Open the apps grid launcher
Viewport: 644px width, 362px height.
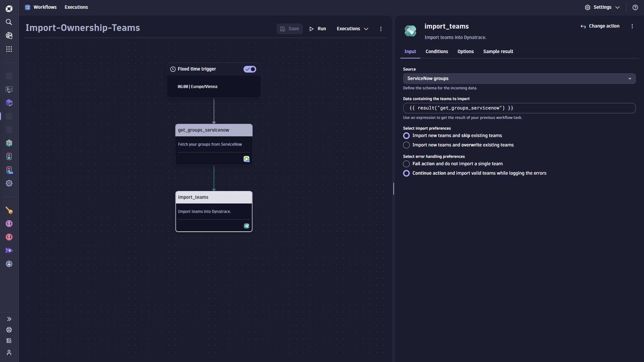point(9,49)
